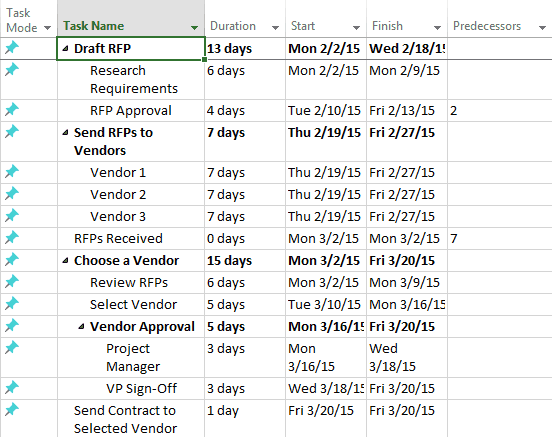552x437 pixels.
Task: Click task mode pin for RFPs Received
Action: tap(12, 237)
